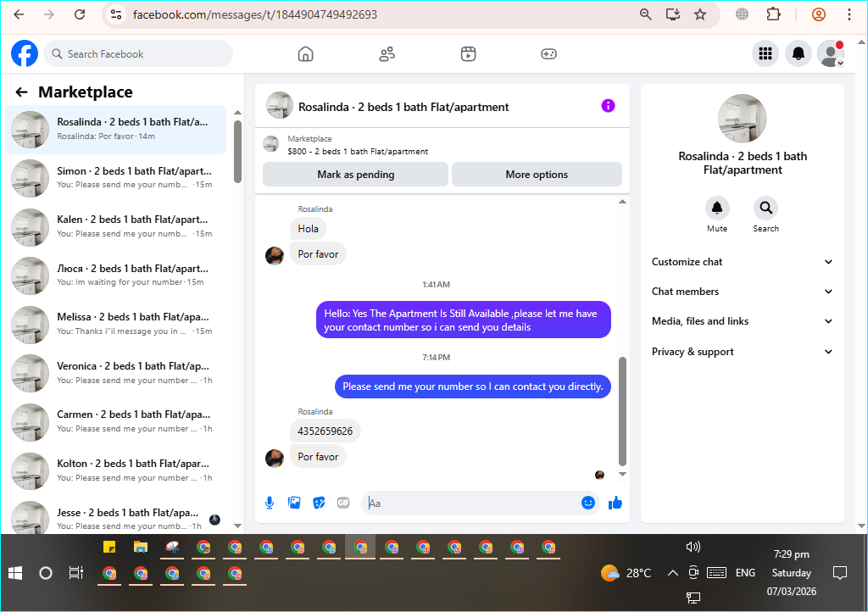The width and height of the screenshot is (868, 612).
Task: Open the Simon conversation
Action: pyautogui.click(x=115, y=178)
